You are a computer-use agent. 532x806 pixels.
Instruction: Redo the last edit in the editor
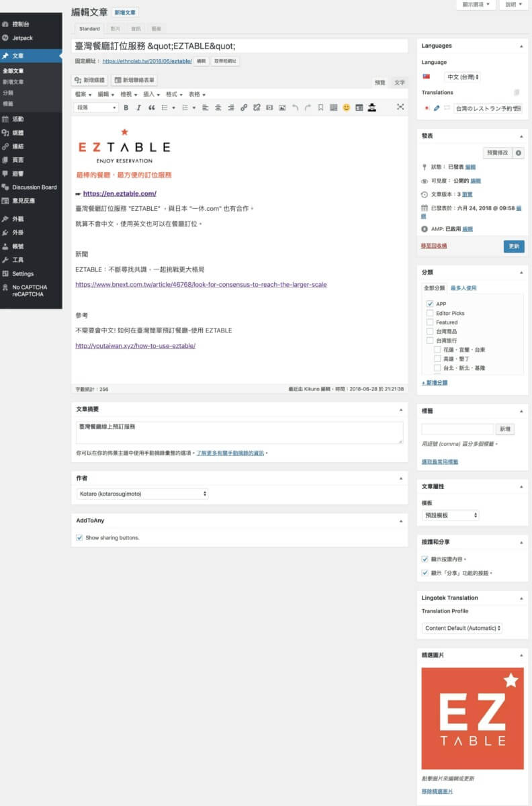tap(308, 107)
